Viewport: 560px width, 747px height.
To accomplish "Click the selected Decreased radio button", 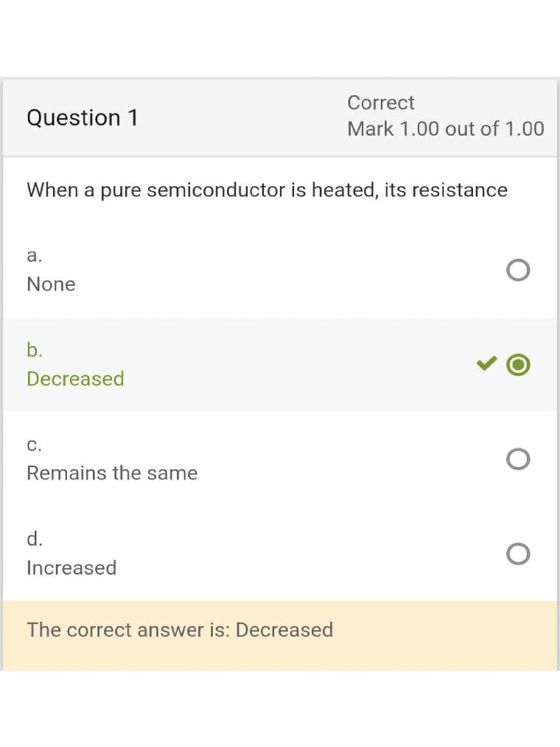I will click(518, 365).
